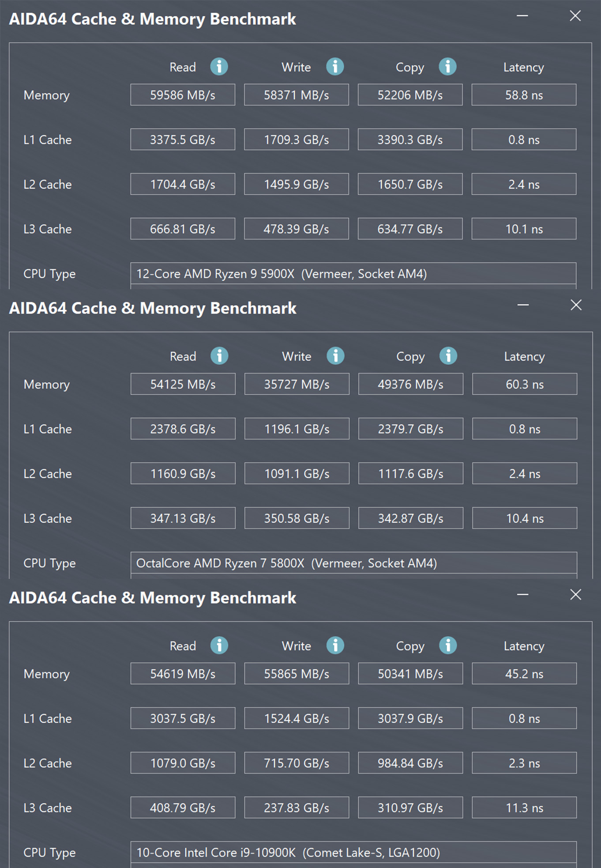
Task: Select the 237.83 GB/s L3 cache write box
Action: click(297, 808)
